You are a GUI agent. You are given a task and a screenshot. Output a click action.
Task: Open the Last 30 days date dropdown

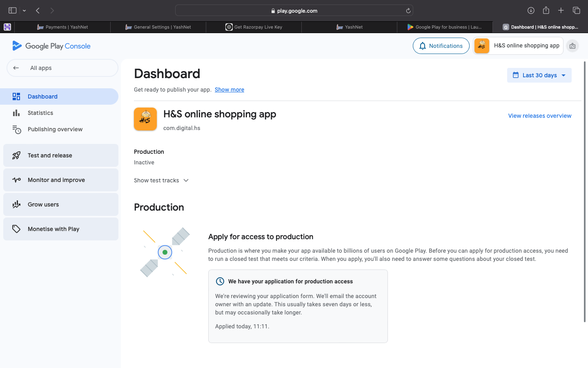(x=539, y=75)
